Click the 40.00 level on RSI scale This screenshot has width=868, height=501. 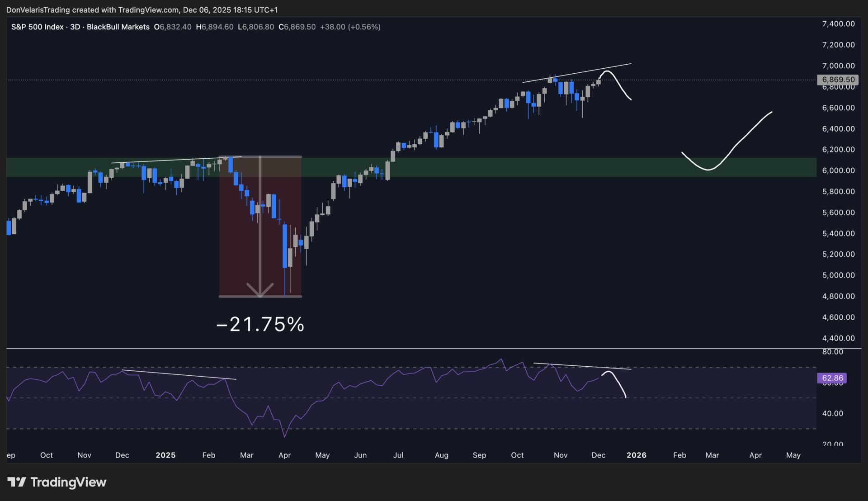832,413
